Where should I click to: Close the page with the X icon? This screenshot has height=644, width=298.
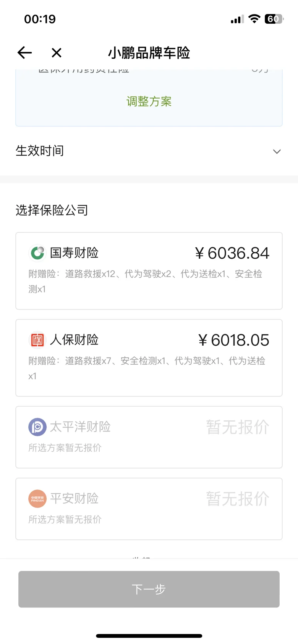(x=57, y=53)
